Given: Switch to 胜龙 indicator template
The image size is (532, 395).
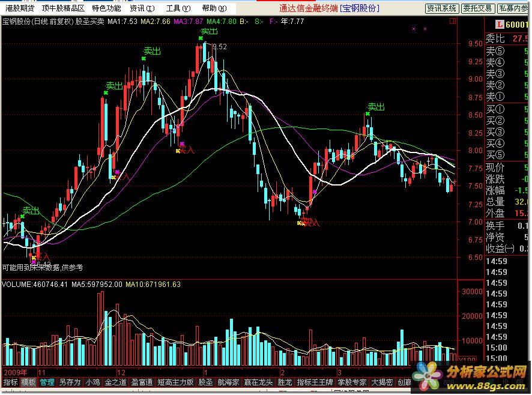Looking at the screenshot, I should [x=285, y=382].
